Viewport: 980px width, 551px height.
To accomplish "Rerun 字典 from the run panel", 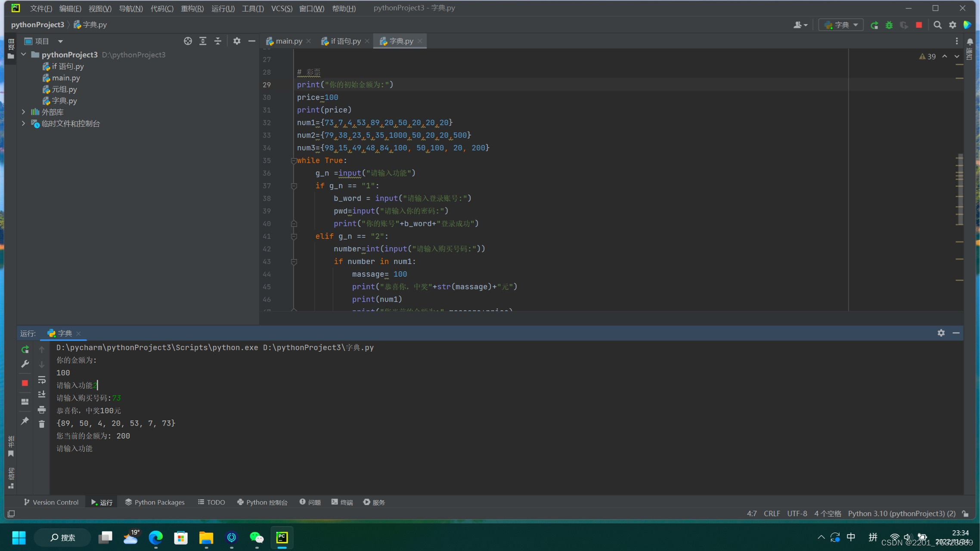I will coord(25,349).
